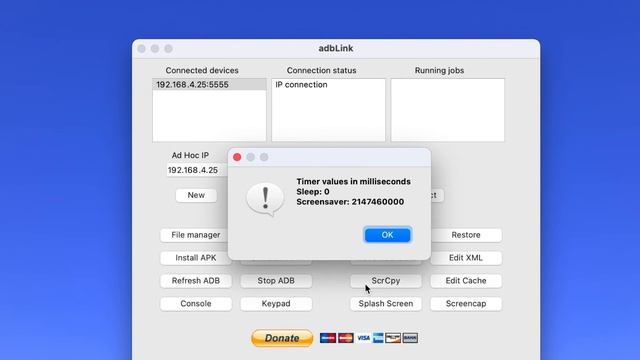Click the Stop ADB button

(x=276, y=280)
